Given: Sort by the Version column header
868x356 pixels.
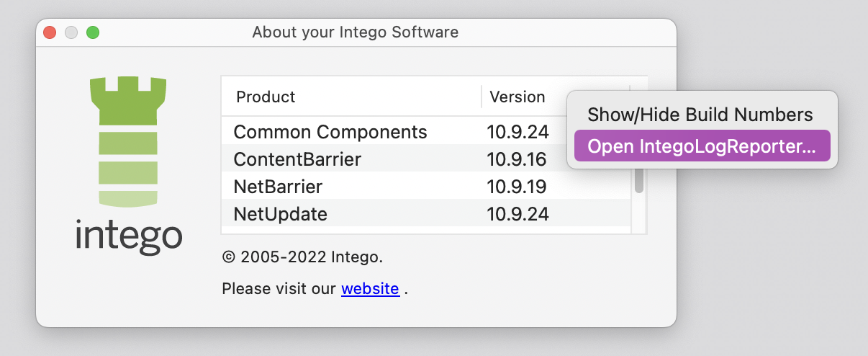Looking at the screenshot, I should pyautogui.click(x=517, y=97).
